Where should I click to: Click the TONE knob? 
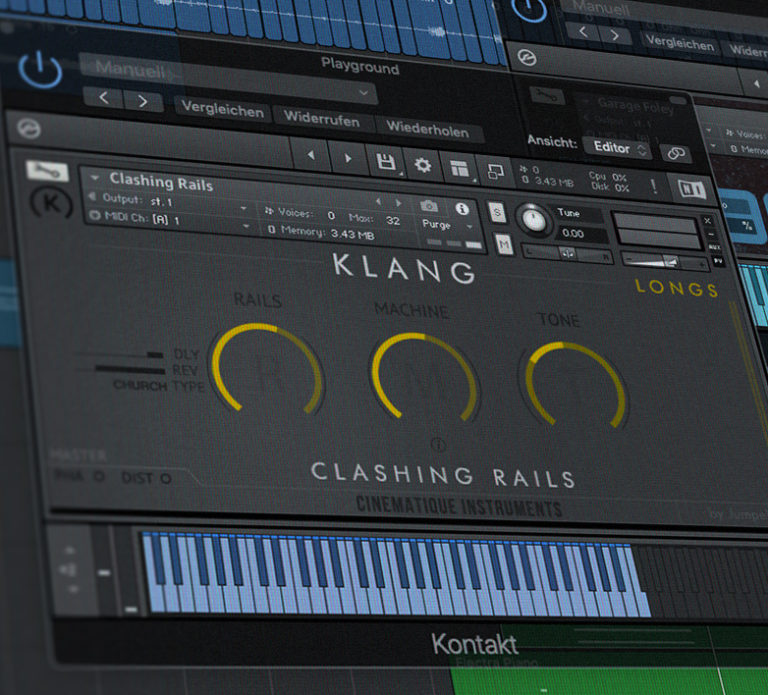tap(574, 386)
